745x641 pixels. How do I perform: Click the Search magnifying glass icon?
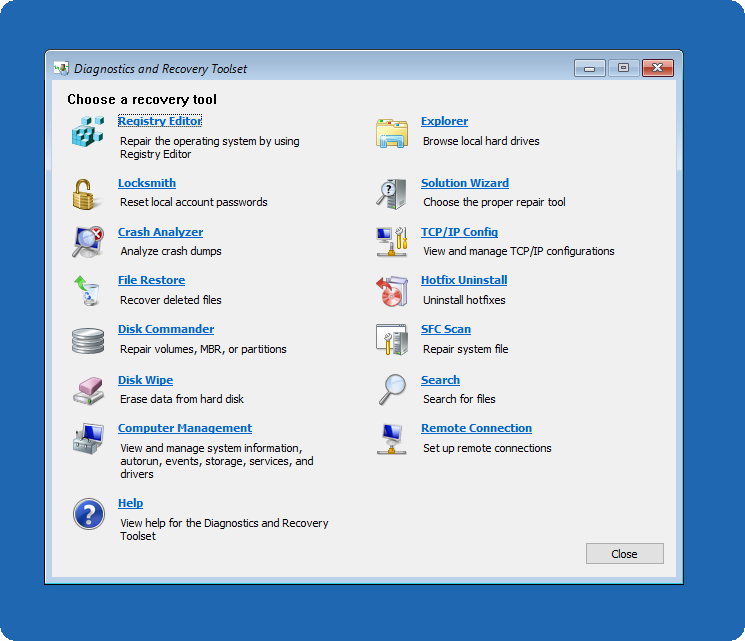click(391, 389)
